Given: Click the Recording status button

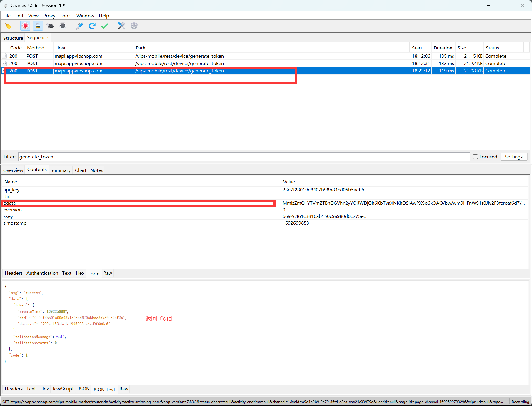Looking at the screenshot, I should click(x=520, y=402).
